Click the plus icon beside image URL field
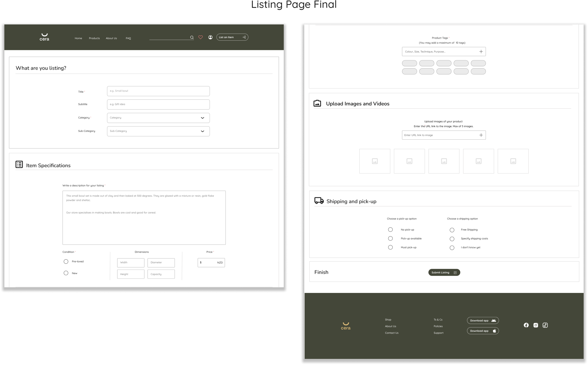The image size is (588, 365). [x=481, y=135]
